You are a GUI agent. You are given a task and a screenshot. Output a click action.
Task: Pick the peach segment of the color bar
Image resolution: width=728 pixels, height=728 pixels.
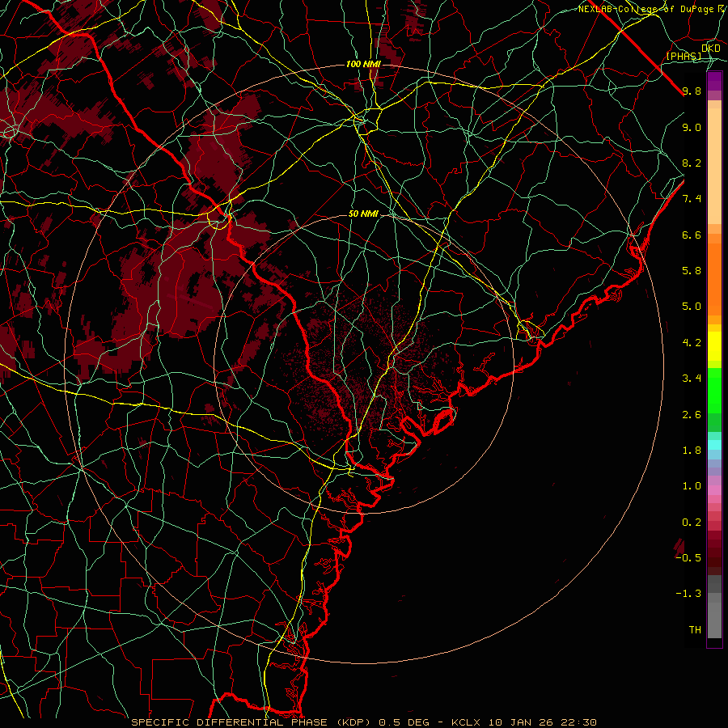pos(714,166)
